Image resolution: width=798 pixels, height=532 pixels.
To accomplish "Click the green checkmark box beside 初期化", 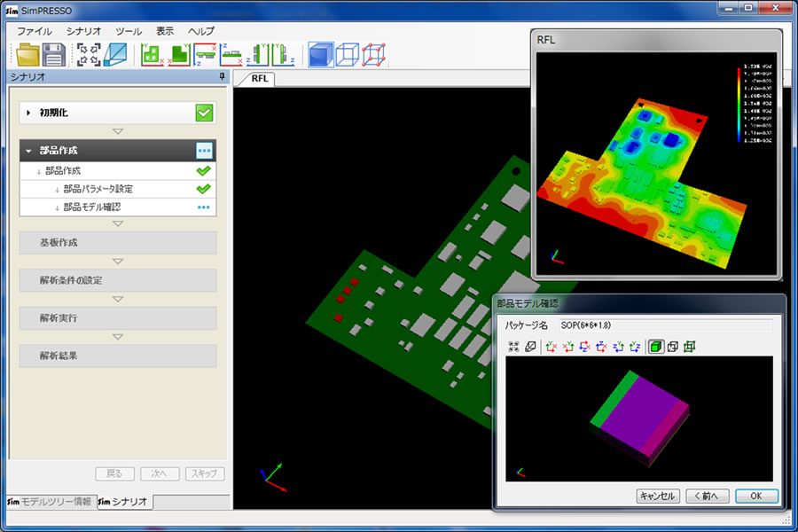I will pyautogui.click(x=205, y=113).
